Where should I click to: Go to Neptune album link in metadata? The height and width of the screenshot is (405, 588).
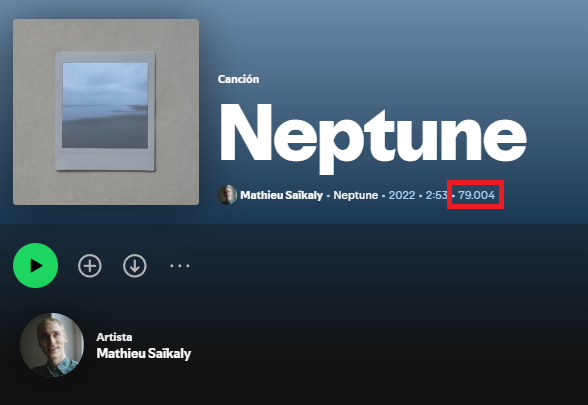pos(356,195)
